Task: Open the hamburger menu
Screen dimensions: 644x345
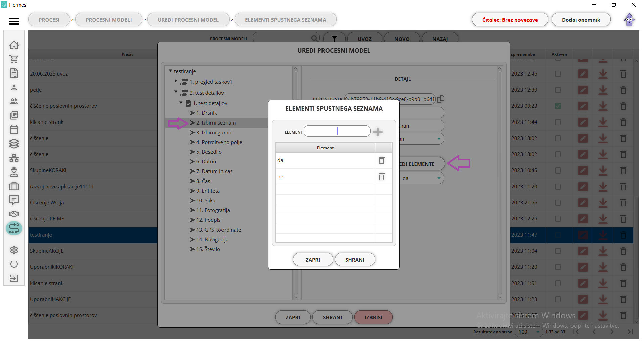Action: coord(14,21)
